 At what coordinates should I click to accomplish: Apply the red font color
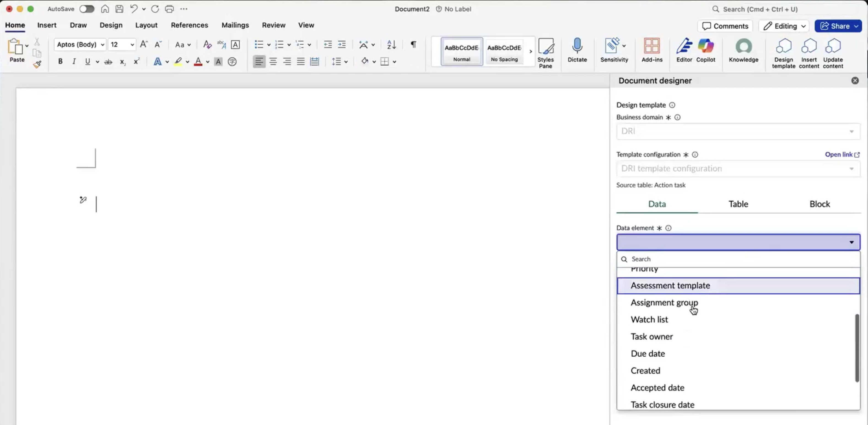[198, 62]
